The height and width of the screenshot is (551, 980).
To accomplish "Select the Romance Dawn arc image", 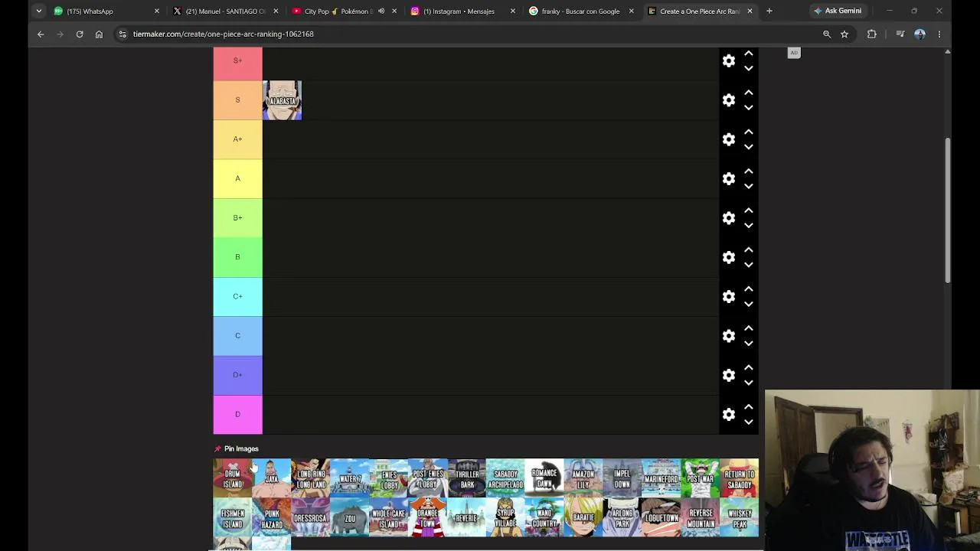I will click(x=544, y=478).
